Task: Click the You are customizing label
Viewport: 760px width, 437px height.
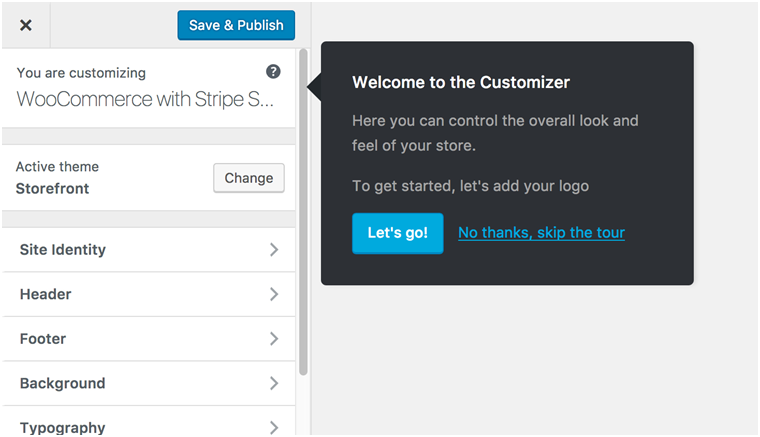Action: point(81,73)
